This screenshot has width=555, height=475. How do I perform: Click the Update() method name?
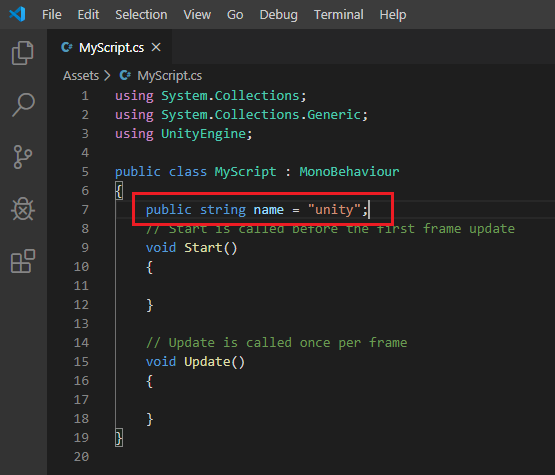207,362
